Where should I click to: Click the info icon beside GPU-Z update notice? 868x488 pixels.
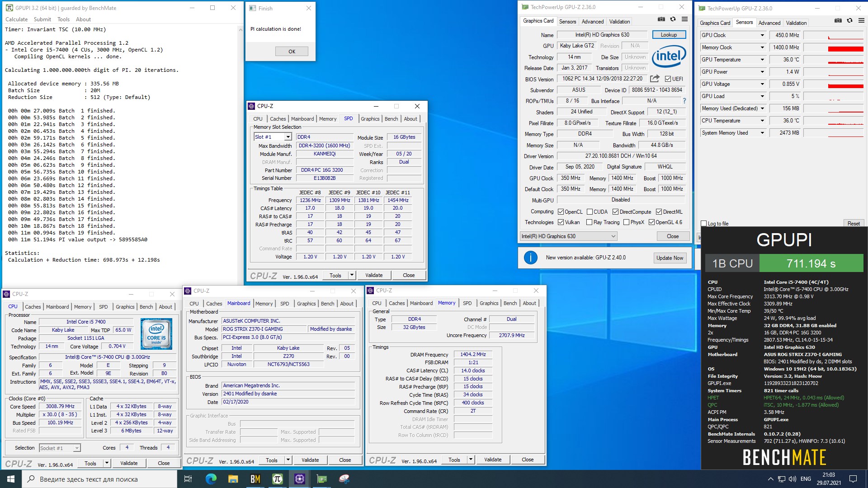coord(530,258)
